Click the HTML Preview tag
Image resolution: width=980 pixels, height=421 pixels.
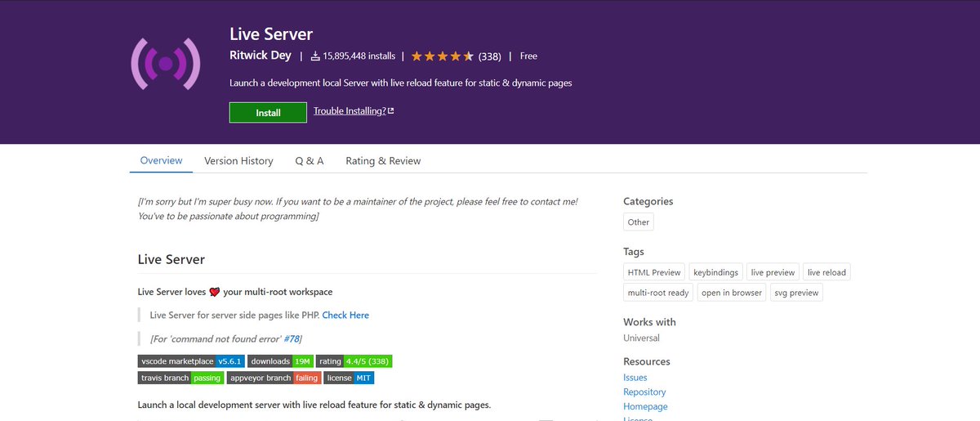(653, 272)
